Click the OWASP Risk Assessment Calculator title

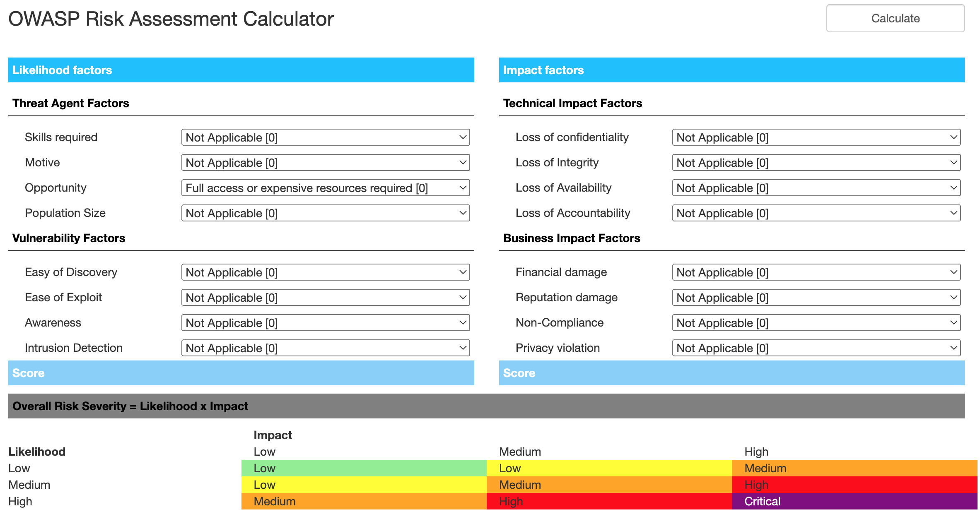(171, 19)
